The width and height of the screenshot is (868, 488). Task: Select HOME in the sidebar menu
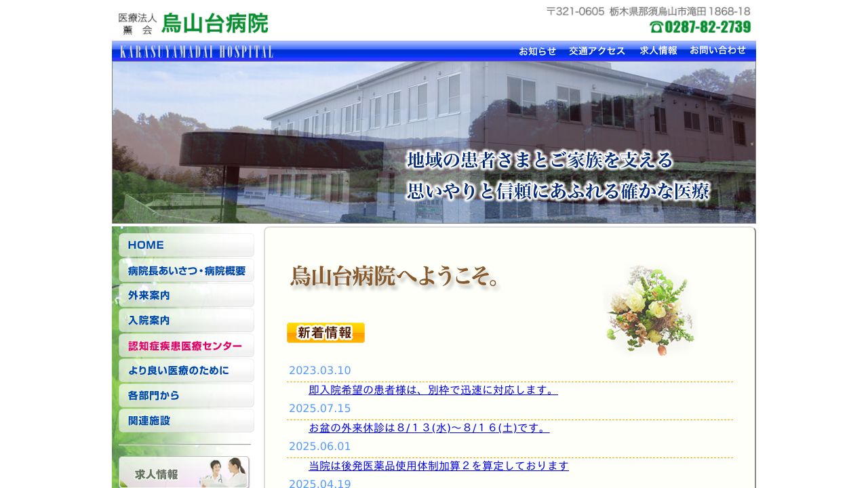point(185,245)
